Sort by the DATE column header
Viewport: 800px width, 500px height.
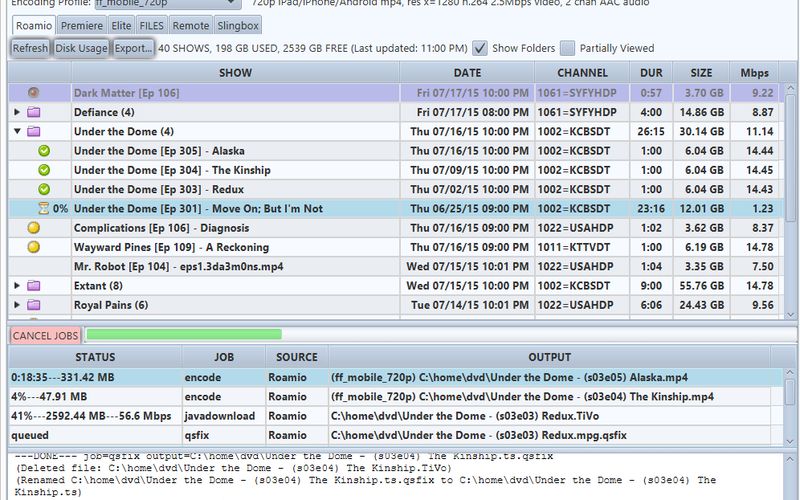[x=467, y=72]
